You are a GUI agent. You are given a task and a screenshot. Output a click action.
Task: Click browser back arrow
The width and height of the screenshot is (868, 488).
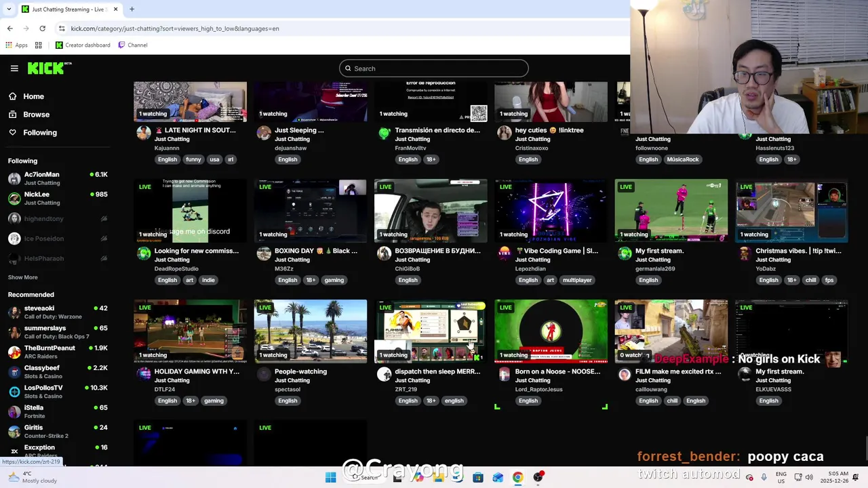[9, 28]
